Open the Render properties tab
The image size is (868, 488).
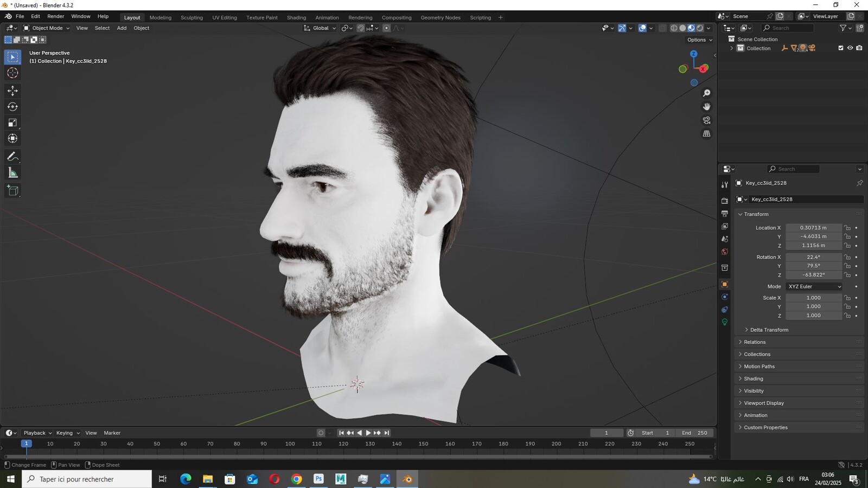coord(724,201)
